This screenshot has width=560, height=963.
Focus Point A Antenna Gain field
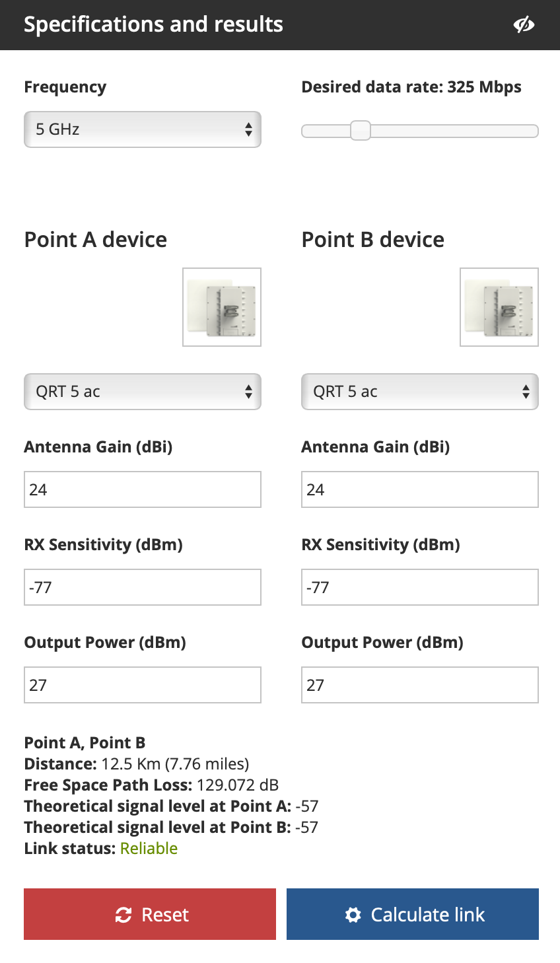pos(143,489)
